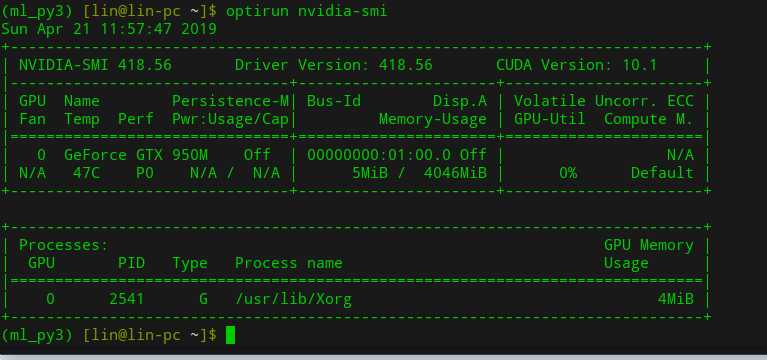Click the green terminal cursor block
Viewport: 767px width, 360px height.
(x=230, y=335)
